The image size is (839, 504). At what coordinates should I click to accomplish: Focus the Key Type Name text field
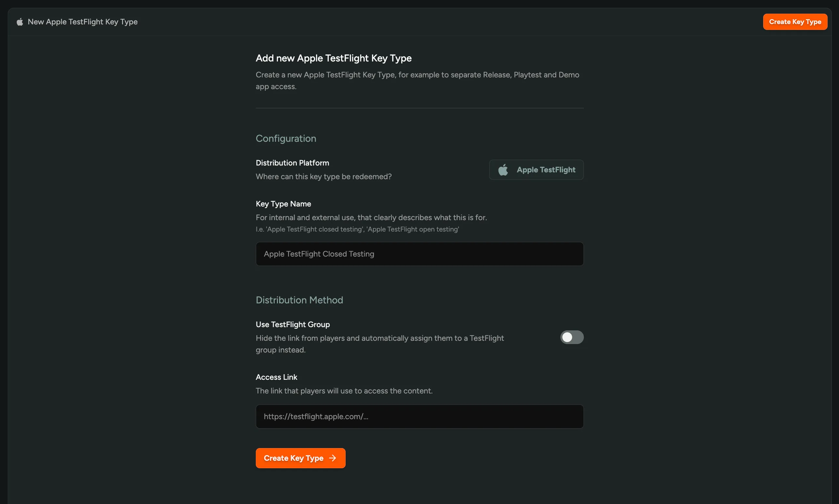pos(419,254)
